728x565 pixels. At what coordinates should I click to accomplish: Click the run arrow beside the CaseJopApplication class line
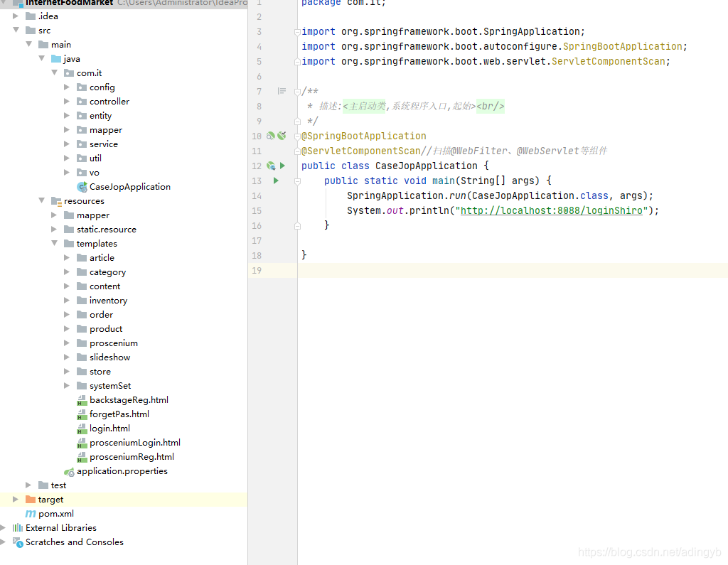tap(282, 166)
